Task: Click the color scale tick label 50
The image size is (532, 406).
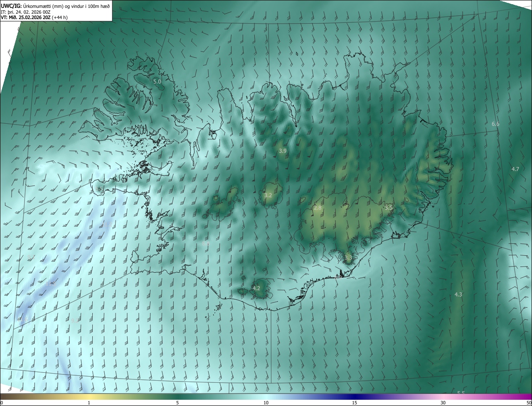Action: 529,403
